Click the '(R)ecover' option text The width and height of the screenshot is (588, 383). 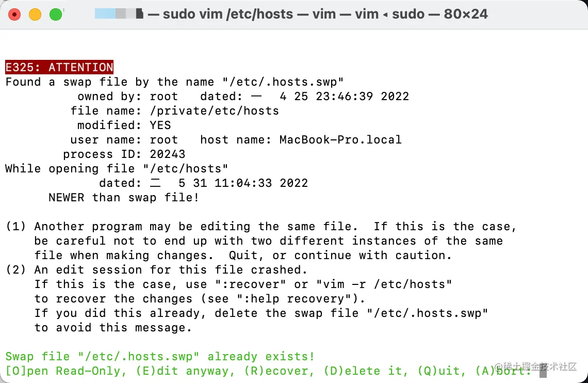click(279, 371)
